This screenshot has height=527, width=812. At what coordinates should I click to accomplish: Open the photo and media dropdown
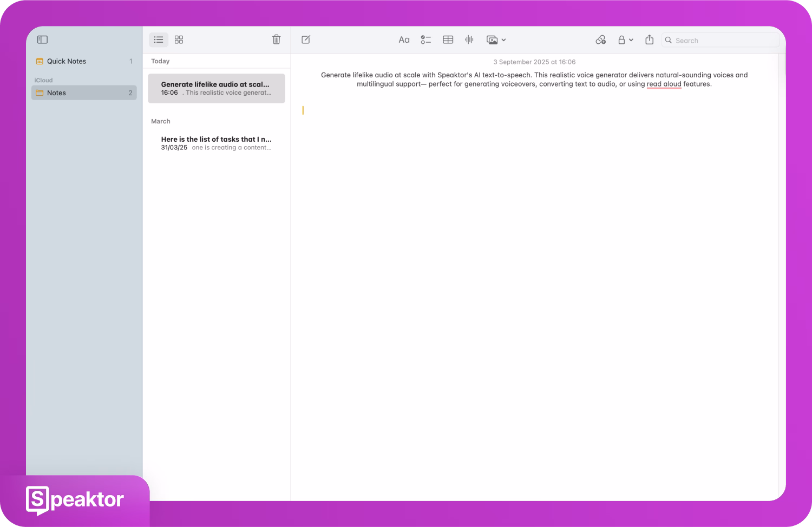coord(496,39)
